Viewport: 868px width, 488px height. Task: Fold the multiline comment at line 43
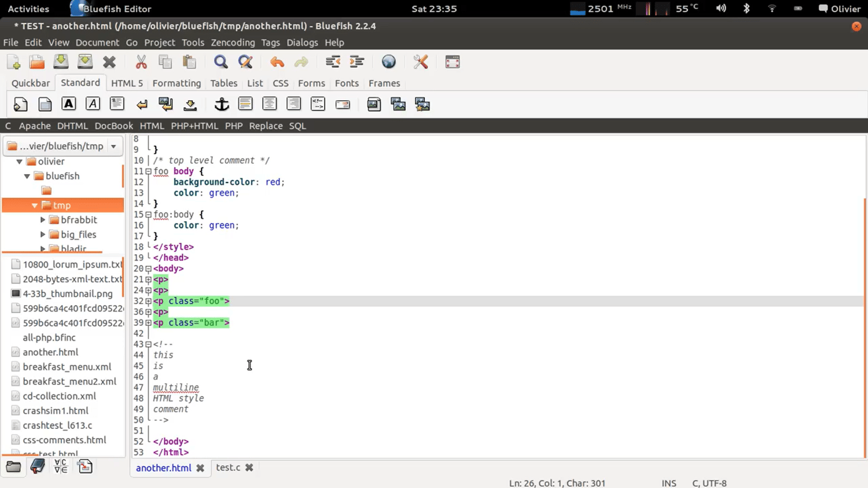(148, 344)
